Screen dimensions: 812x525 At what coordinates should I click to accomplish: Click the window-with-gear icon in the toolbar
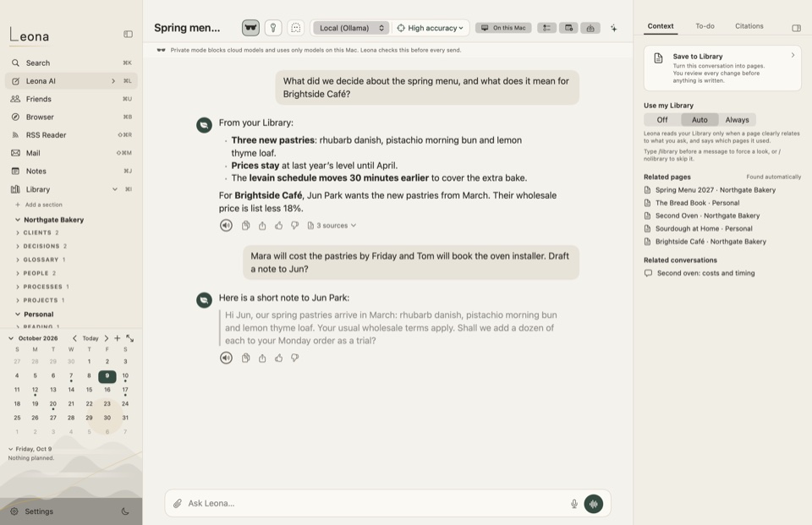[x=568, y=28]
